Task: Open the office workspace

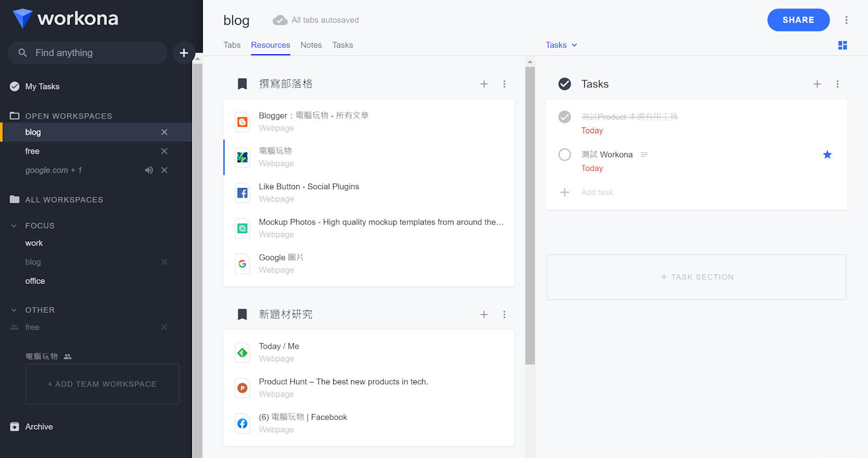Action: tap(35, 281)
